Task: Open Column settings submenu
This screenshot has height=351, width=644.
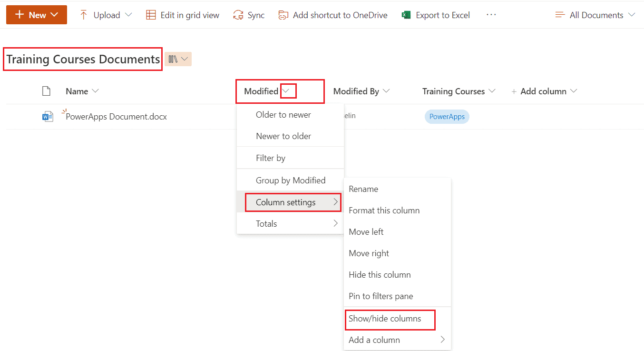Action: tap(290, 202)
